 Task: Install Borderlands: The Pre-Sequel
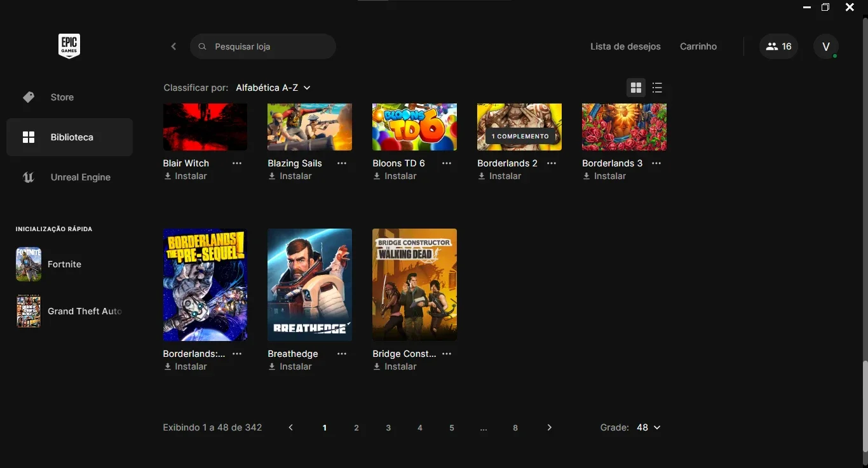click(186, 366)
